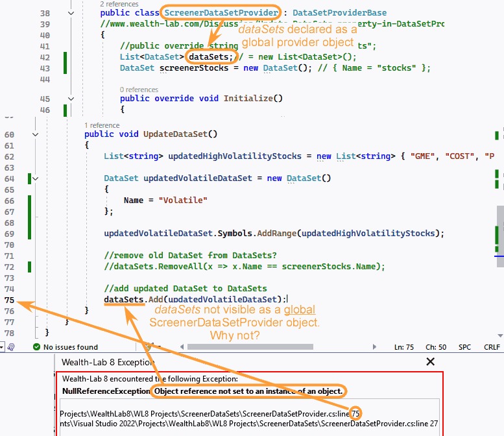Collapse the DataSet initializer block at line 64
The width and height of the screenshot is (504, 436).
click(x=35, y=178)
